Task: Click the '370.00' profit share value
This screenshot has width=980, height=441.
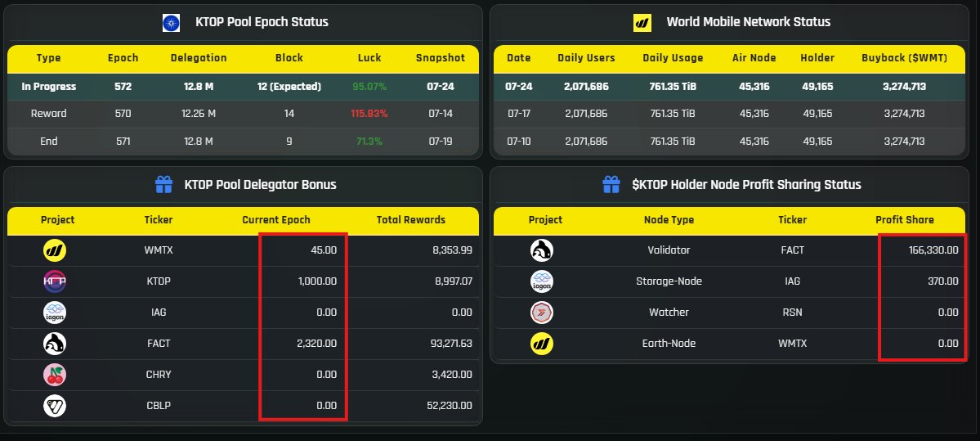Action: [x=943, y=281]
